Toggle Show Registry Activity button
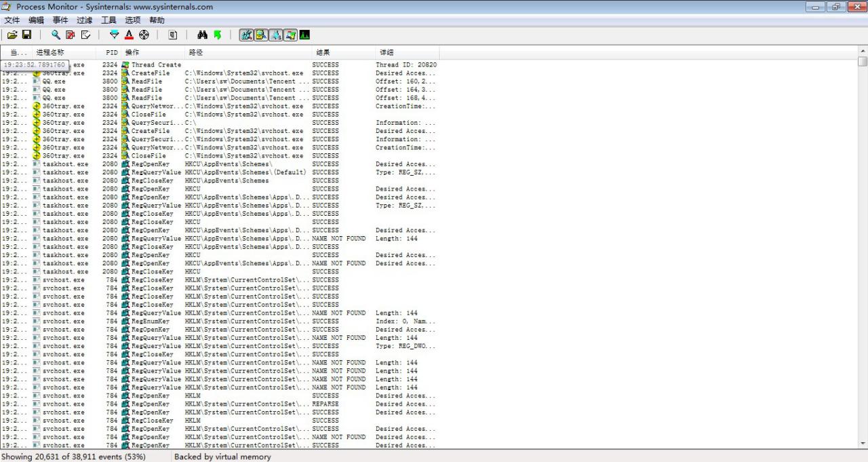 click(x=246, y=35)
